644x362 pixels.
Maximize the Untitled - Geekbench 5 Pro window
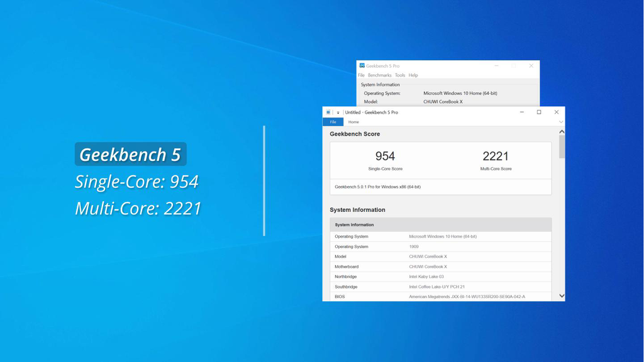pyautogui.click(x=539, y=112)
